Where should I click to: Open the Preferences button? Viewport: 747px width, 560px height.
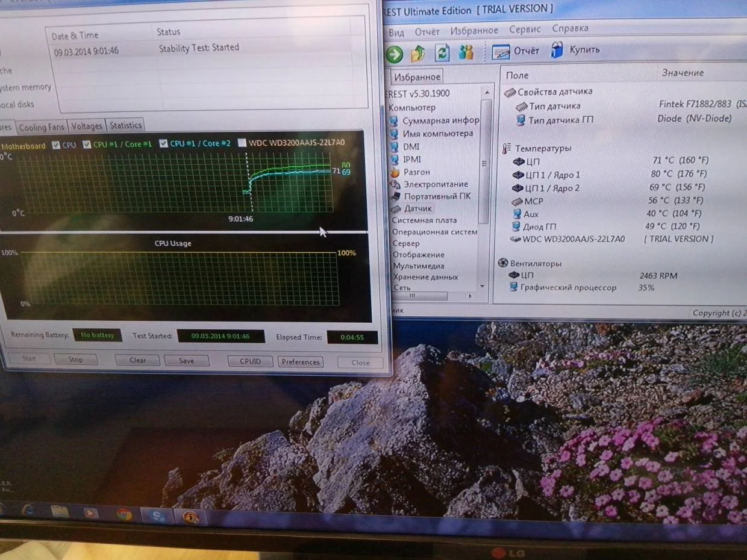301,362
